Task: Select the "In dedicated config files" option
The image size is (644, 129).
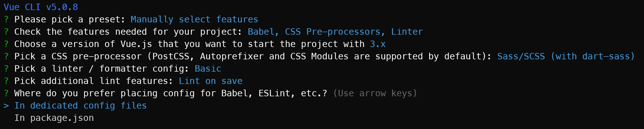Action: coord(80,106)
